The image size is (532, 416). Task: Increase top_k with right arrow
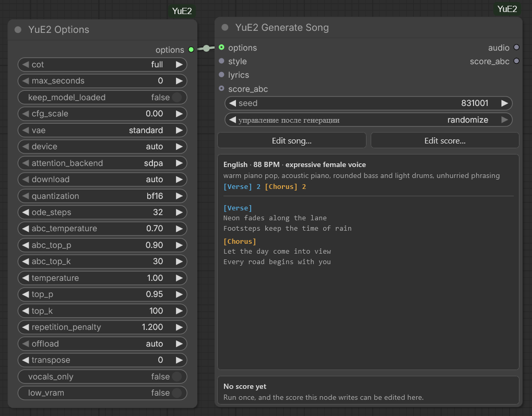pyautogui.click(x=179, y=311)
